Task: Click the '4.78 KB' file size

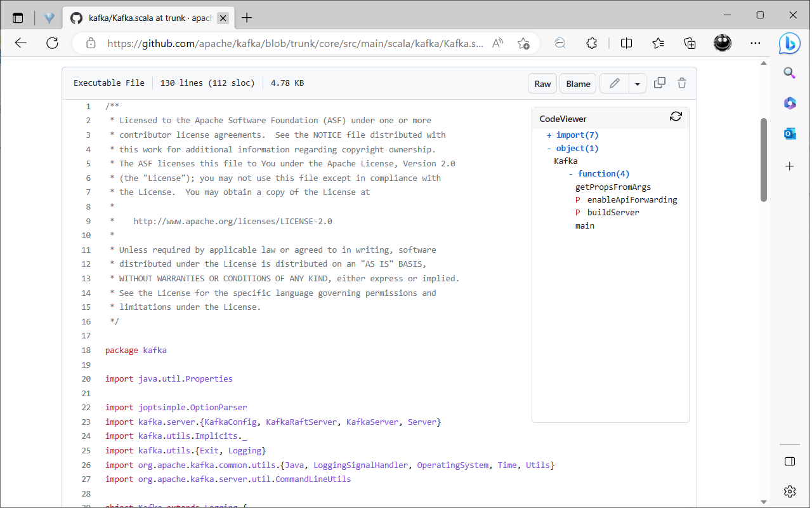Action: 287,83
